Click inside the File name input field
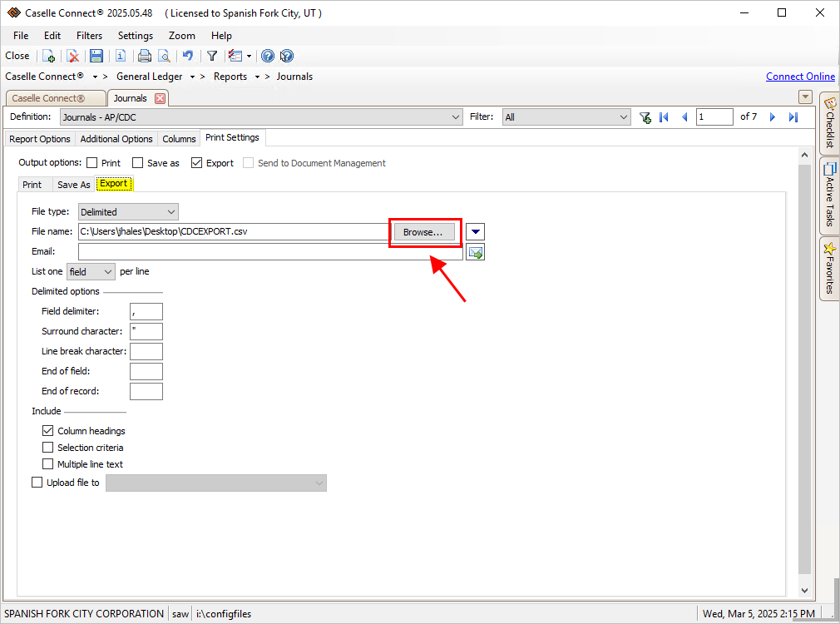The height and width of the screenshot is (624, 840). [235, 231]
